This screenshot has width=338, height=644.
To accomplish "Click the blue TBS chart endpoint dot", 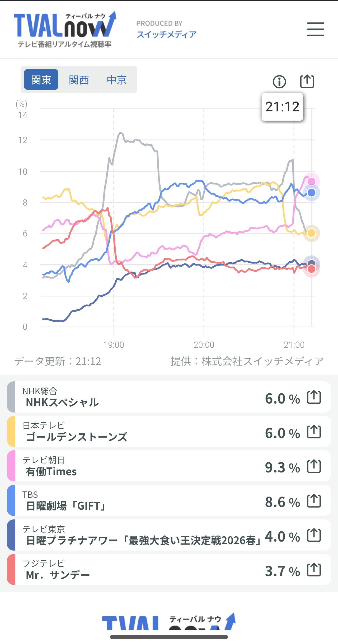I will (312, 193).
